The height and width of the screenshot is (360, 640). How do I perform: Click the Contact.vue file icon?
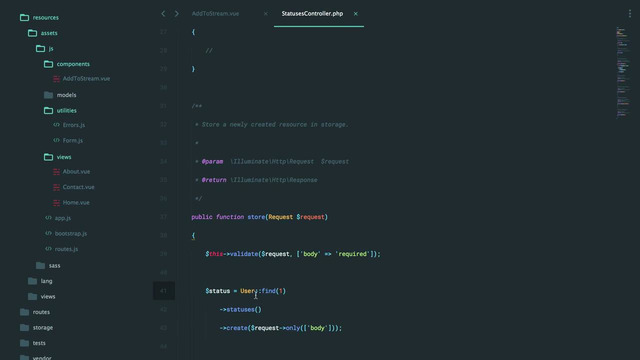coord(56,187)
